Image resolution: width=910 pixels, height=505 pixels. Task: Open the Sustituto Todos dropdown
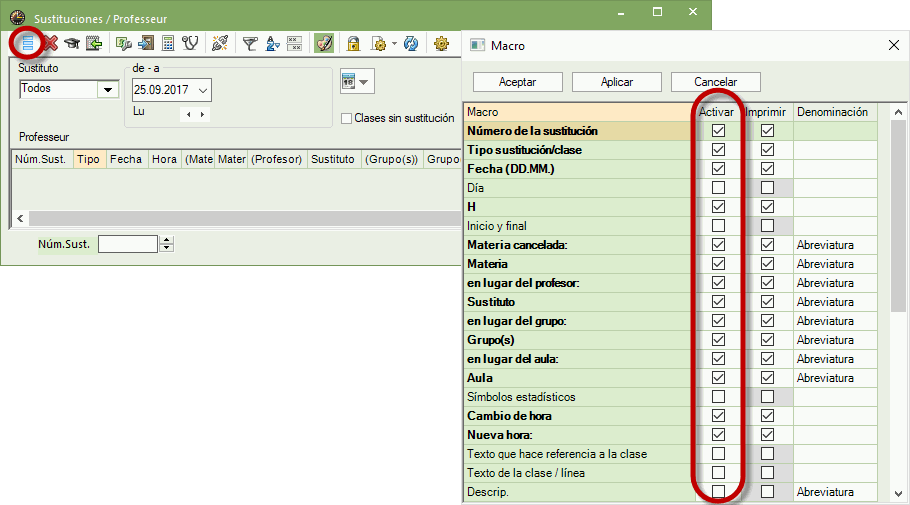click(x=108, y=89)
